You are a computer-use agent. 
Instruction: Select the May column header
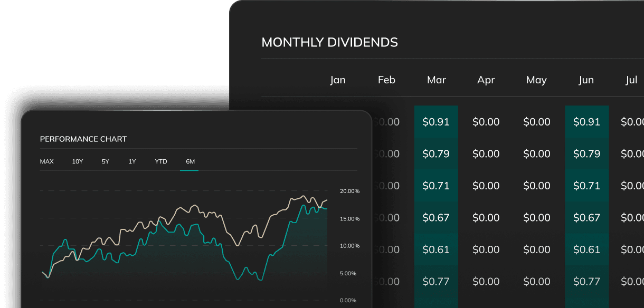pos(536,80)
